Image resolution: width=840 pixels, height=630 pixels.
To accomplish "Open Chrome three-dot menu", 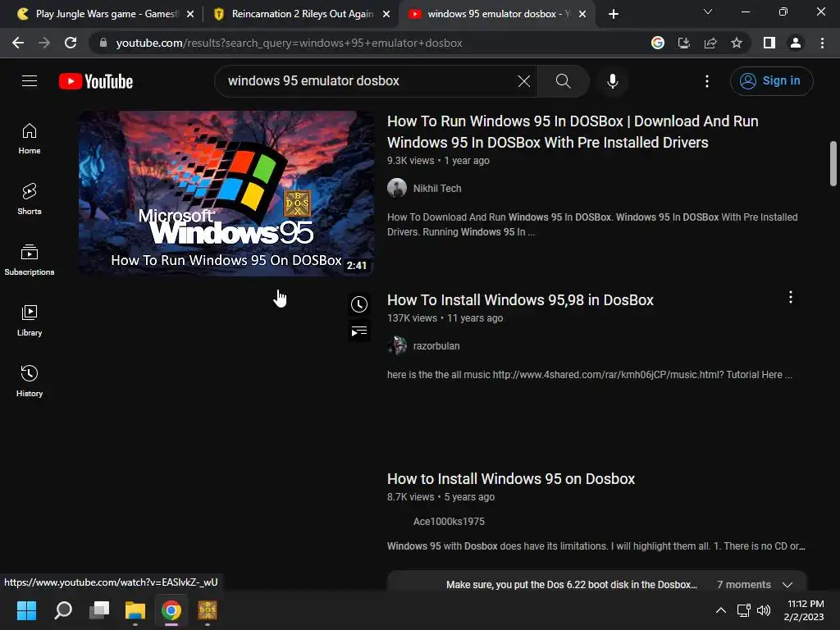I will click(x=822, y=43).
